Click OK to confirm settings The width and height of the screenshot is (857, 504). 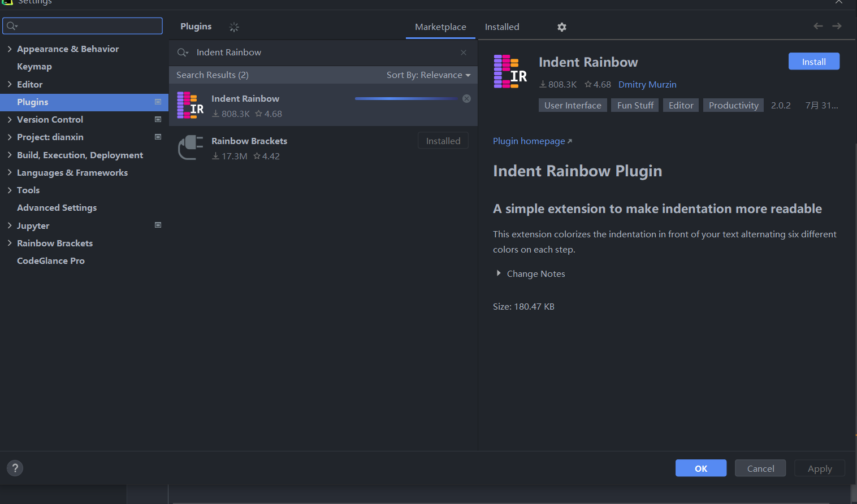(x=701, y=468)
